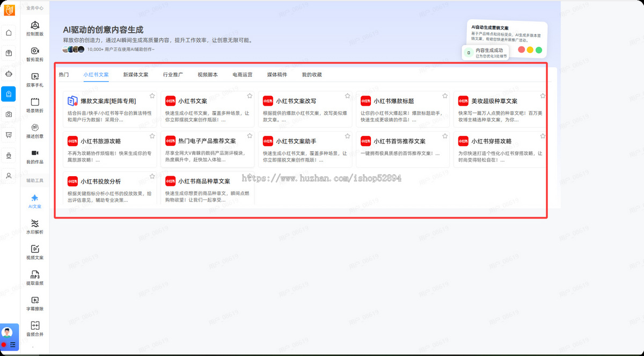
Task: Select 提取音频 MP3 tool
Action: pyautogui.click(x=35, y=278)
